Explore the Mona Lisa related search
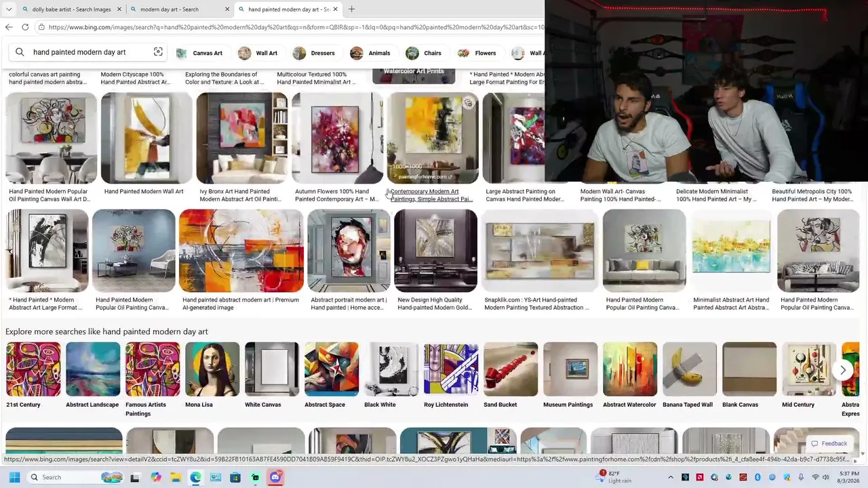This screenshot has height=488, width=868. (x=212, y=377)
